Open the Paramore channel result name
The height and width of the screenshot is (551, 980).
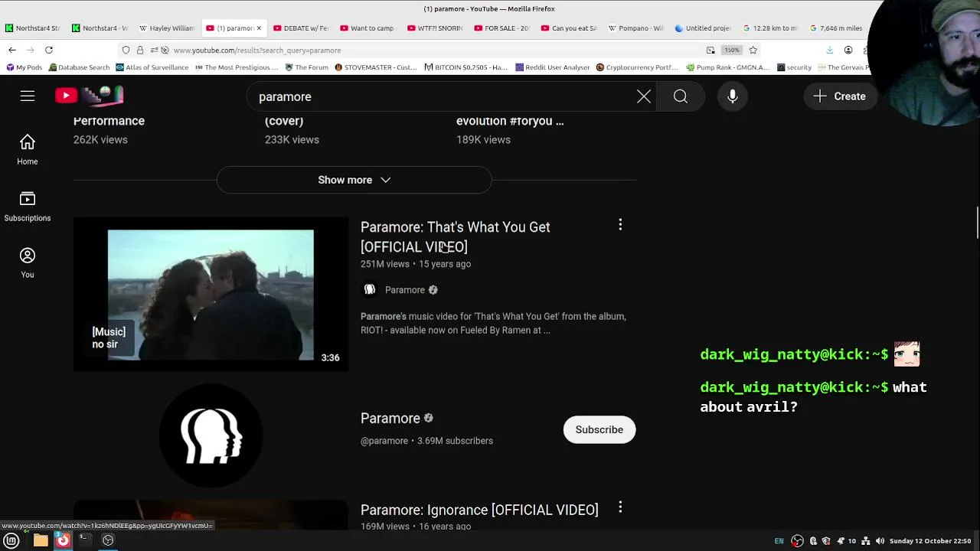pos(390,419)
